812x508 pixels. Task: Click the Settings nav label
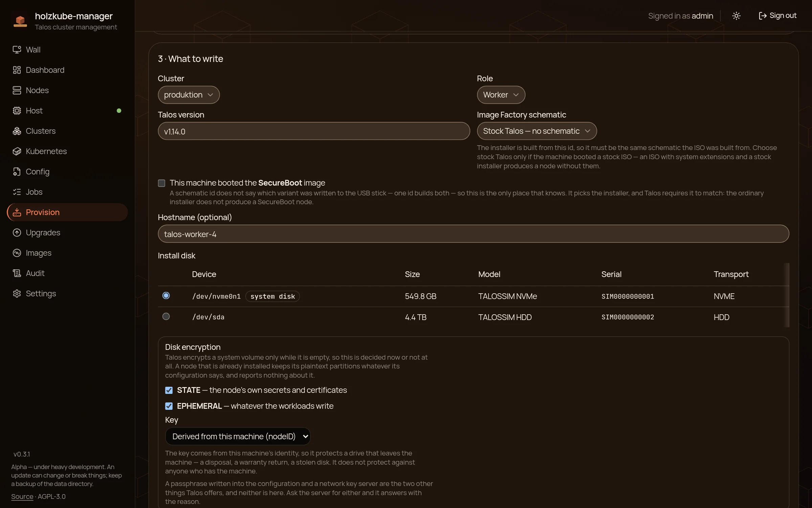click(41, 294)
